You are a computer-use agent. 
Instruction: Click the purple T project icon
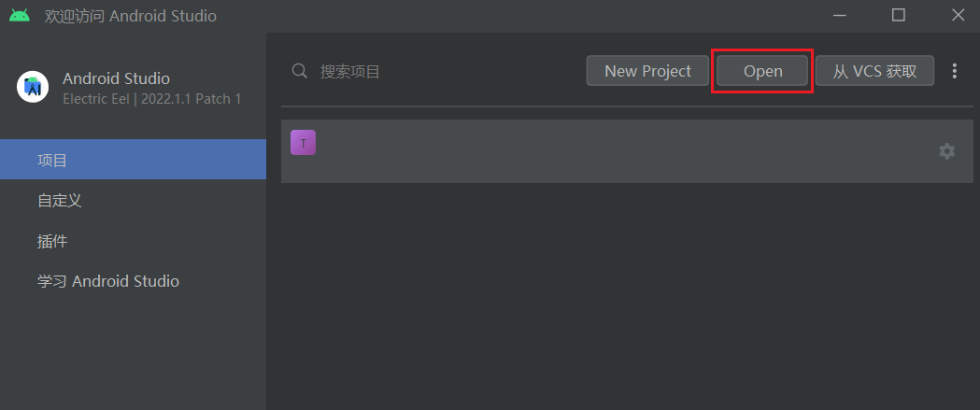click(303, 143)
